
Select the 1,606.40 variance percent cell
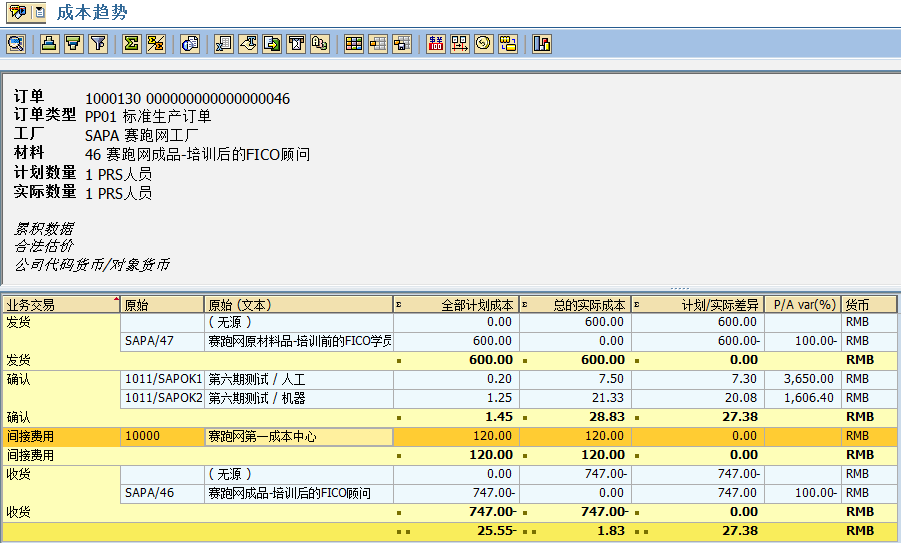(x=803, y=398)
